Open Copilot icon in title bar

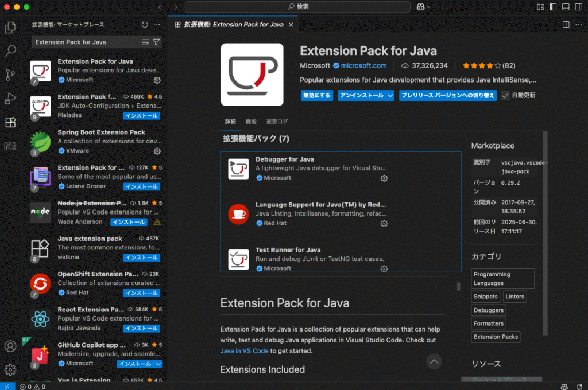pyautogui.click(x=420, y=7)
